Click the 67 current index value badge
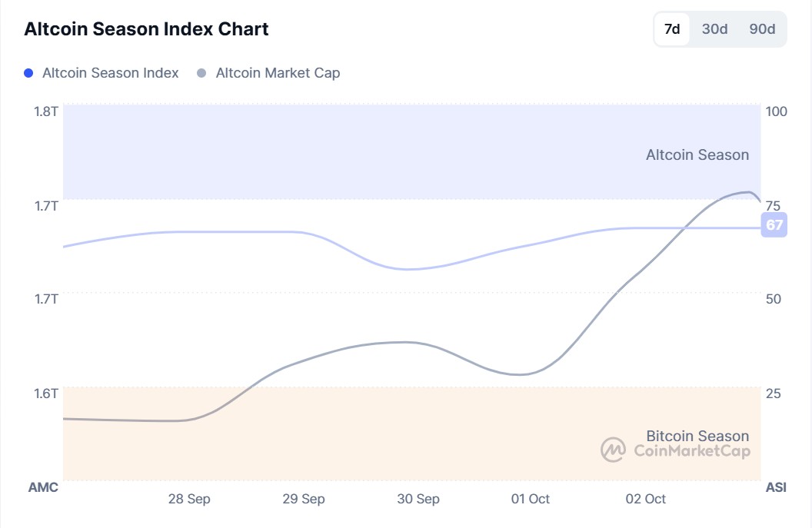 click(x=774, y=225)
